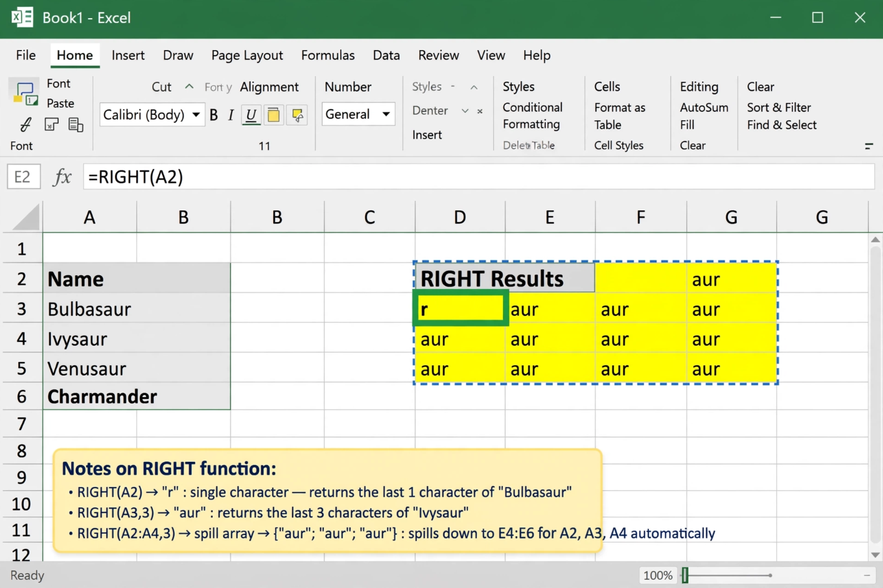Switch to the View tab
Viewport: 883px width, 588px height.
(491, 55)
